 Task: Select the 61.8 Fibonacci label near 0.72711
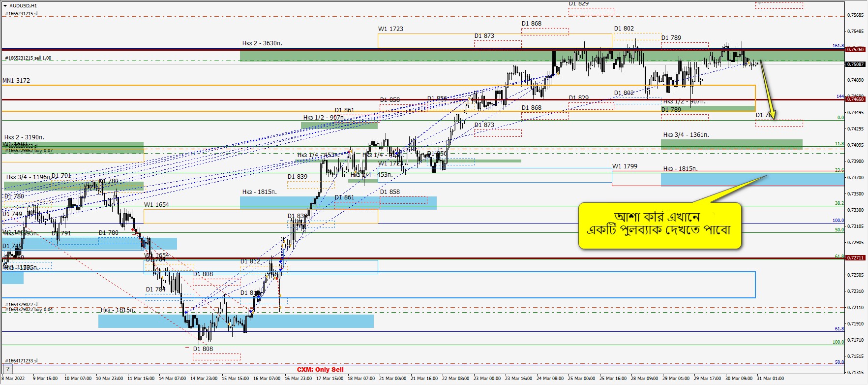pyautogui.click(x=839, y=257)
